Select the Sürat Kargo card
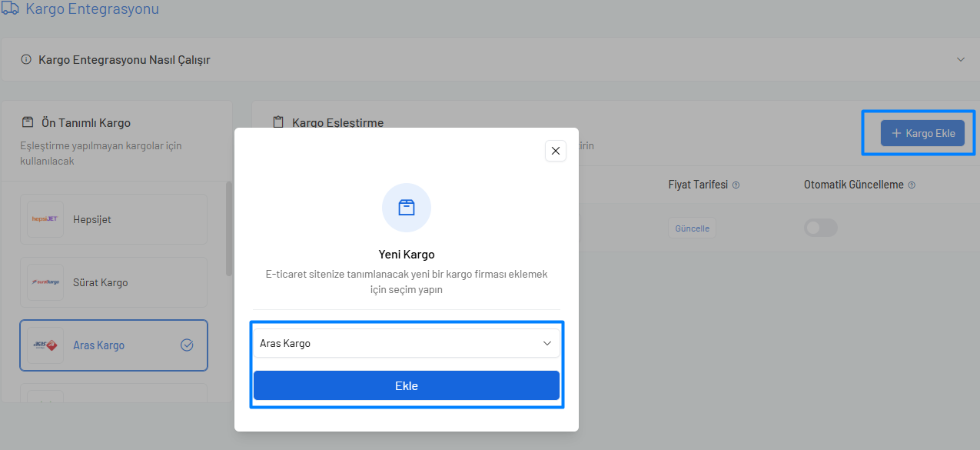 click(x=114, y=282)
